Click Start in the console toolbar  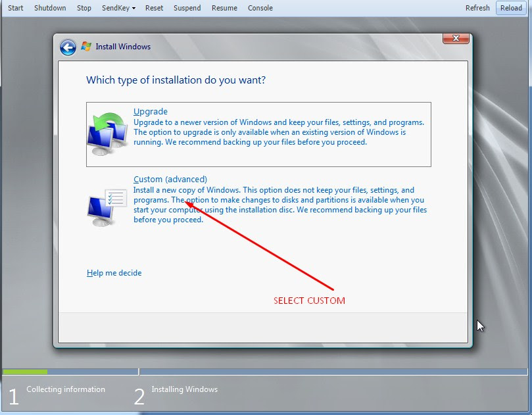pos(16,8)
